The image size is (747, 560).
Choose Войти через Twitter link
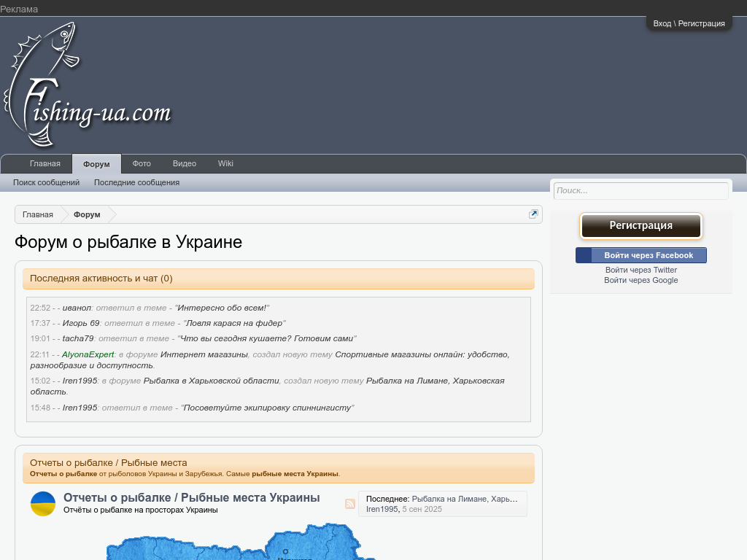640,270
